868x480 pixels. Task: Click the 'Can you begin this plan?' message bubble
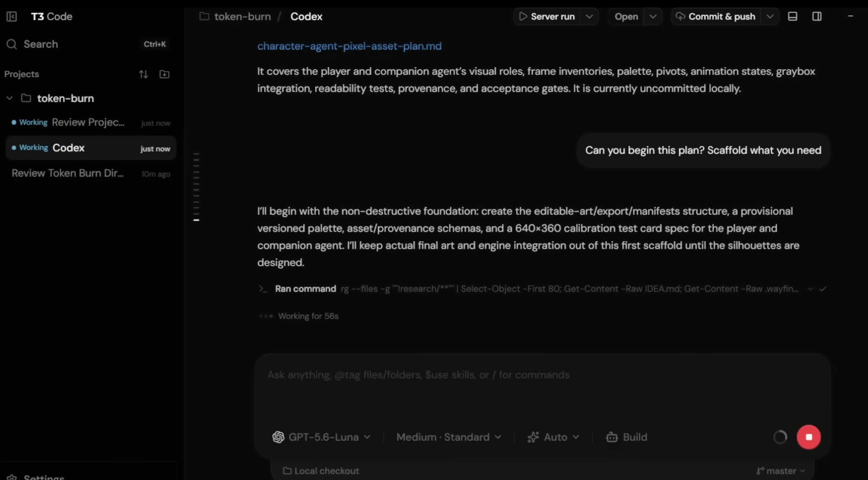click(x=703, y=150)
